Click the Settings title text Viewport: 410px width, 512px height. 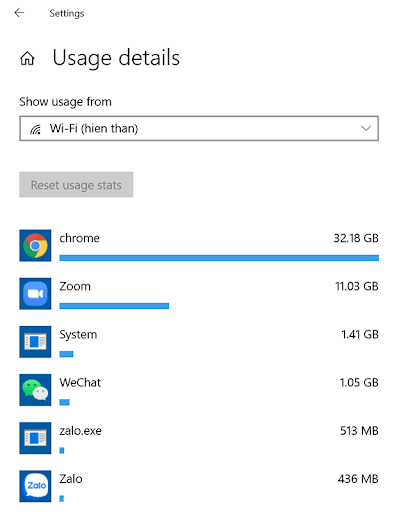[67, 14]
